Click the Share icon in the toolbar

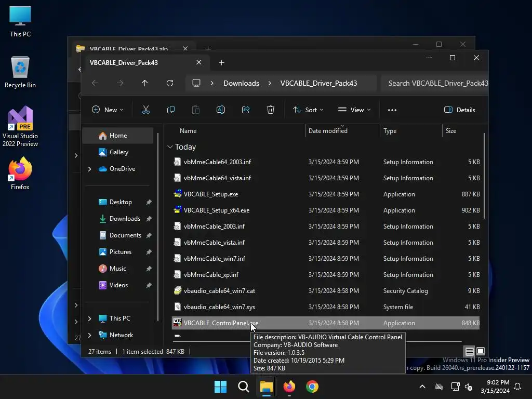(x=246, y=110)
